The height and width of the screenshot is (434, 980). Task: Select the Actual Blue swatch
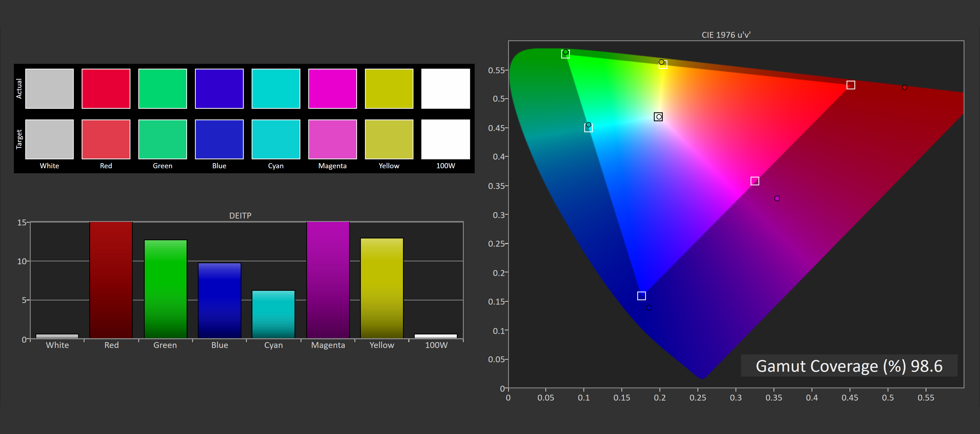point(219,88)
